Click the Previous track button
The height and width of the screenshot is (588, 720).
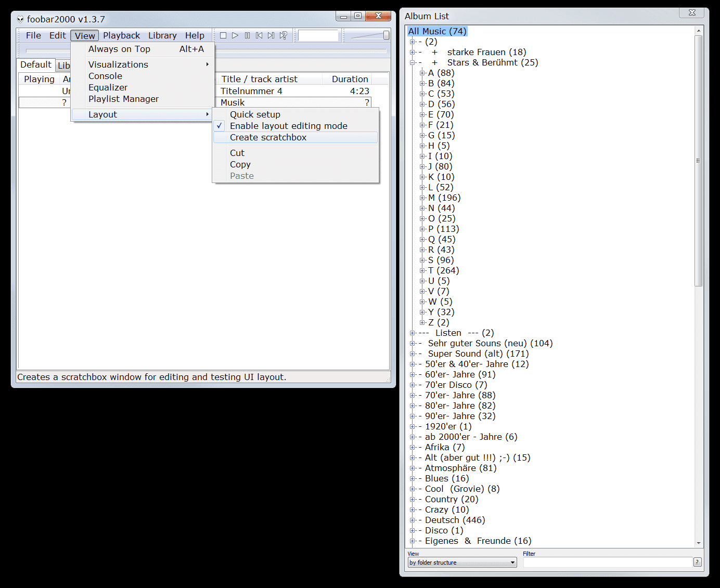click(x=259, y=35)
